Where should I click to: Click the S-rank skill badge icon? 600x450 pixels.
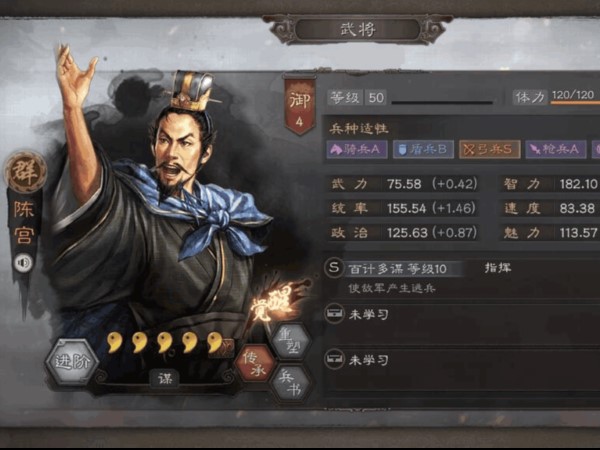pyautogui.click(x=334, y=267)
